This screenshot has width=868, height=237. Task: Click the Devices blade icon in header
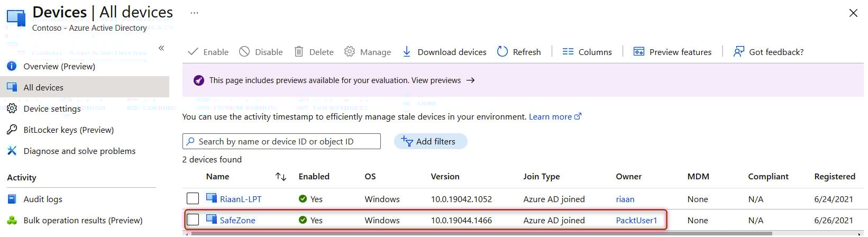(16, 17)
